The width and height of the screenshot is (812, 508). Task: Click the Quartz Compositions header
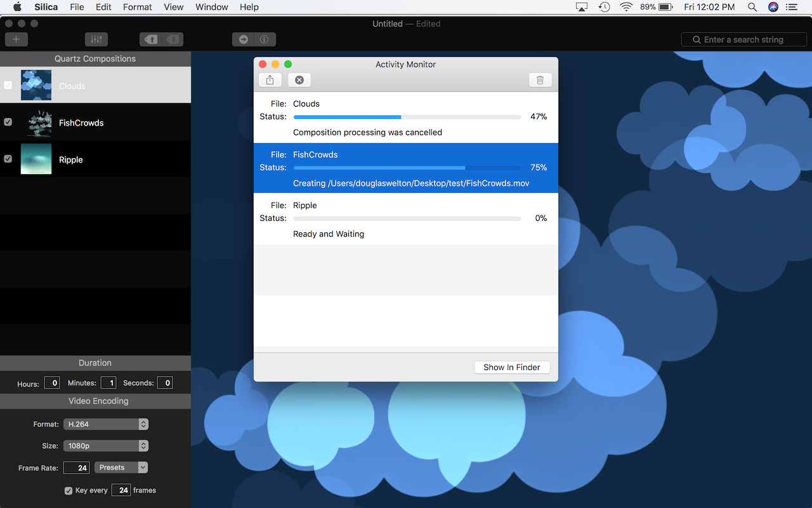(x=95, y=58)
